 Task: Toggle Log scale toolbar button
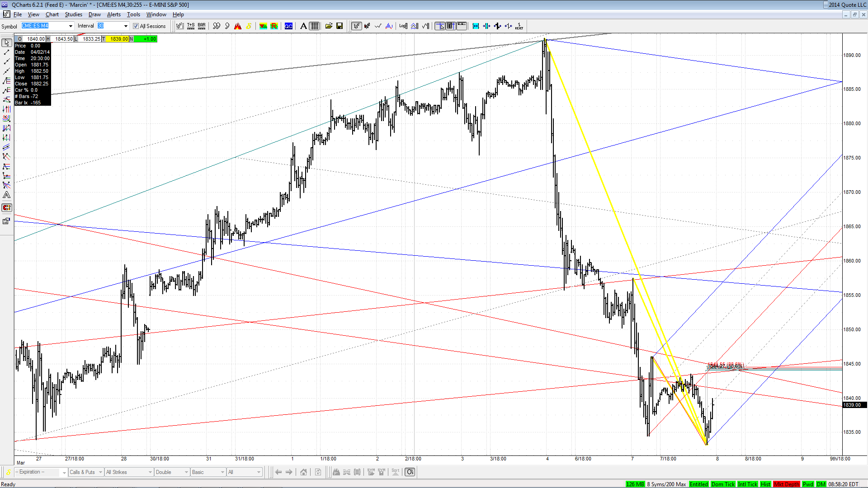(403, 26)
